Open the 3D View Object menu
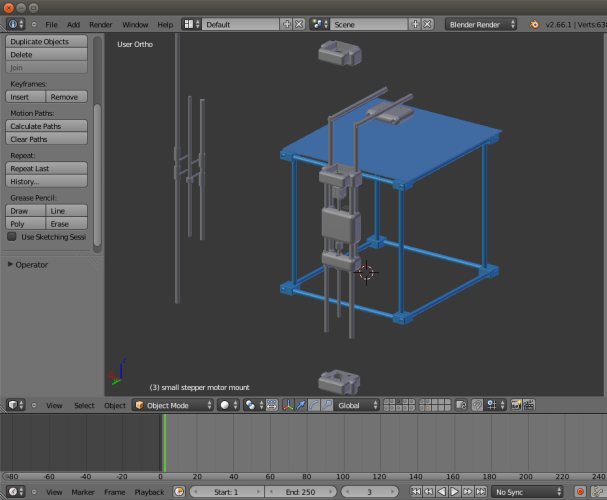This screenshot has height=500, width=607. 115,406
